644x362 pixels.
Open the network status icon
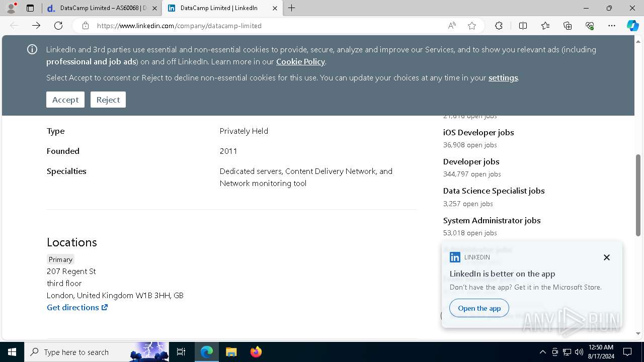pos(567,352)
